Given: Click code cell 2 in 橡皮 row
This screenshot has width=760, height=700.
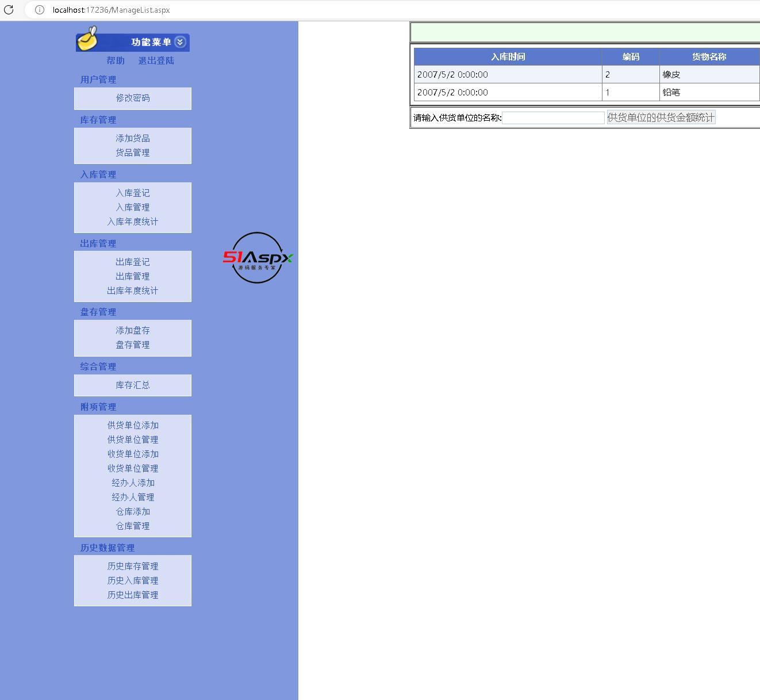Looking at the screenshot, I should (631, 74).
